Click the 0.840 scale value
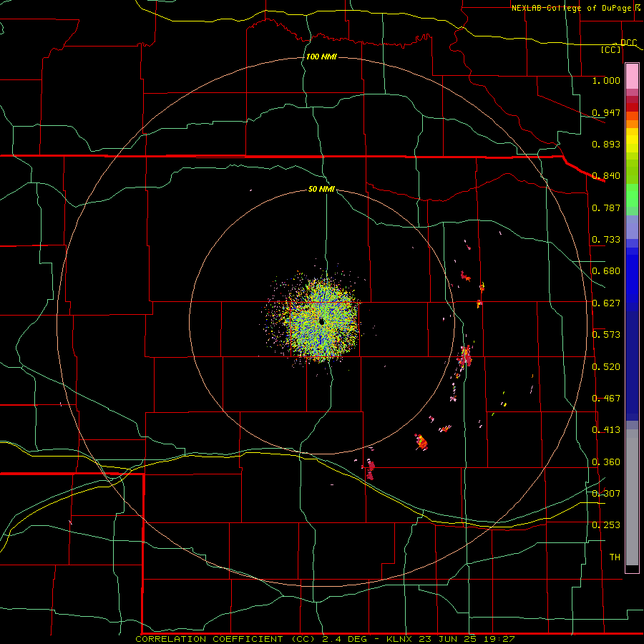 (x=606, y=176)
